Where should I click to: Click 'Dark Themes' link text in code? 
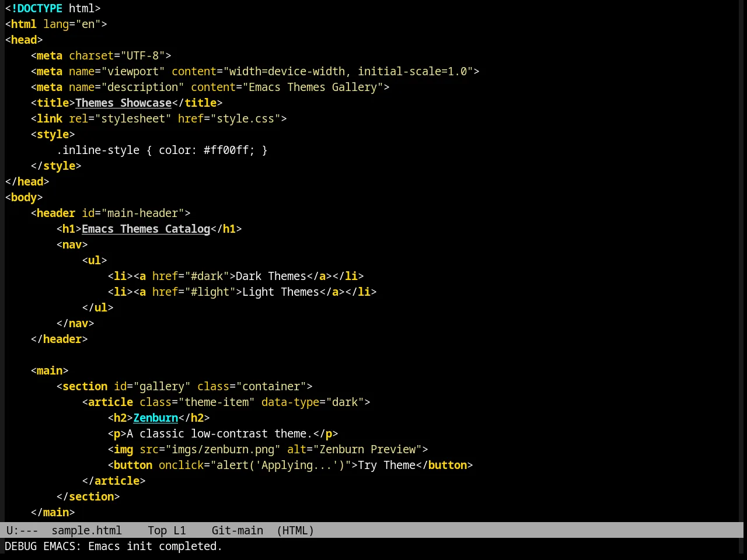(271, 276)
